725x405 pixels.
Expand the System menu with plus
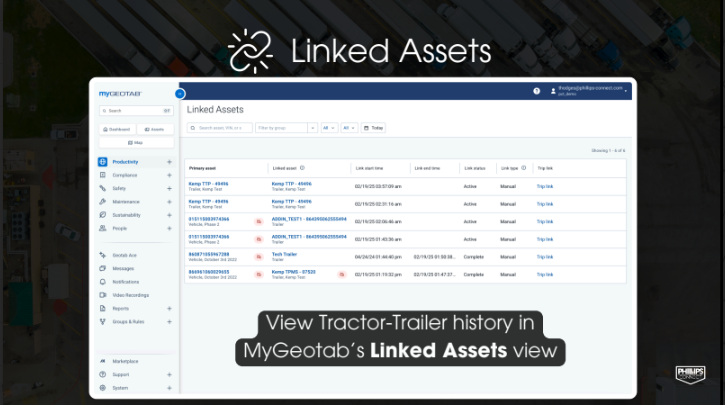[169, 388]
